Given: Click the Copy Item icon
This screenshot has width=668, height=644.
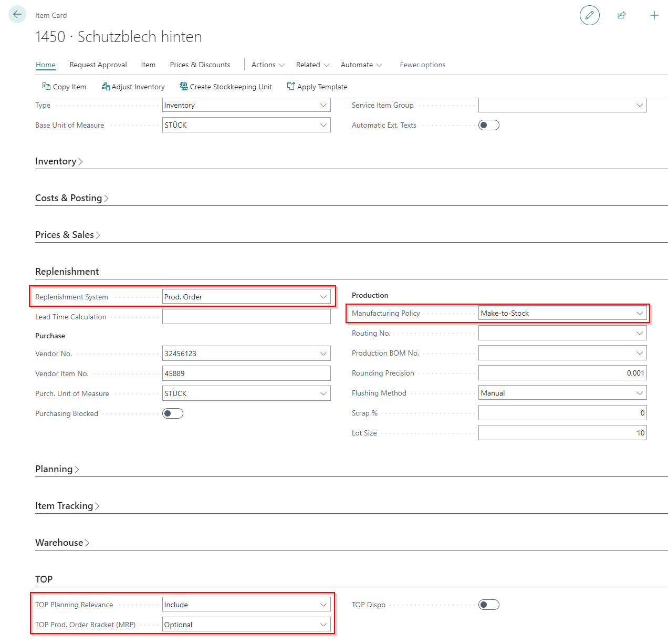Looking at the screenshot, I should [46, 87].
